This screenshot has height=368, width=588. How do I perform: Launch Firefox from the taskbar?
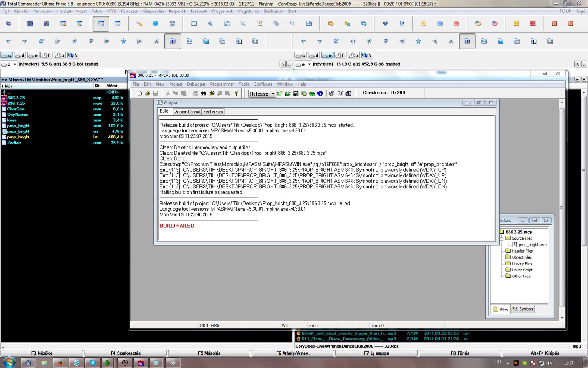[x=60, y=362]
